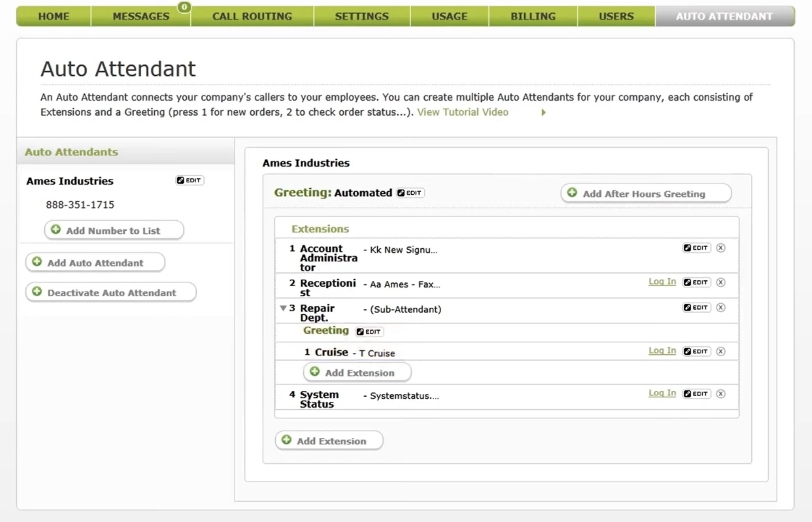Click Deactivate Auto Attendant button

pos(111,292)
